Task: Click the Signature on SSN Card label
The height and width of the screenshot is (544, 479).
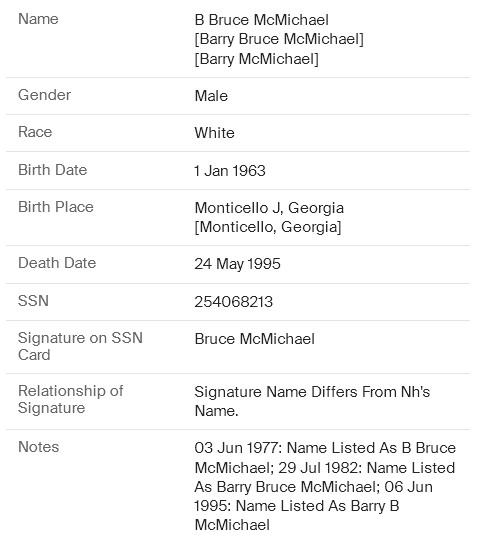Action: tap(80, 346)
